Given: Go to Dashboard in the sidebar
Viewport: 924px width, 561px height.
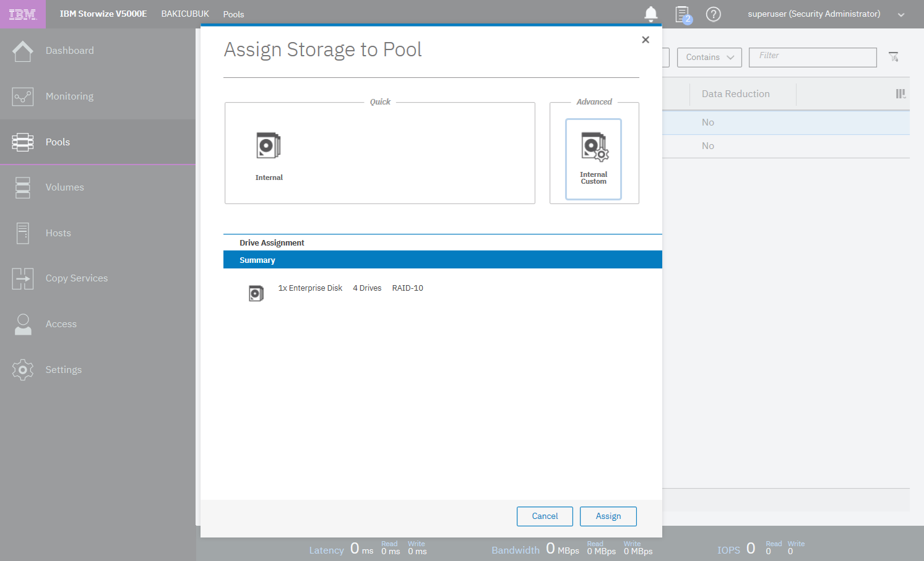Looking at the screenshot, I should (70, 51).
